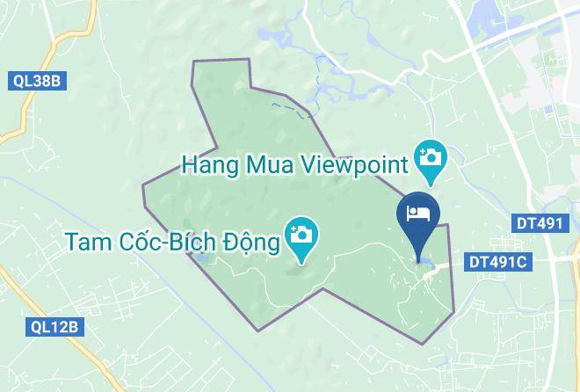The height and width of the screenshot is (392, 580).
Task: Click the Hang Mua Viewpoint camera pin
Action: point(431,163)
